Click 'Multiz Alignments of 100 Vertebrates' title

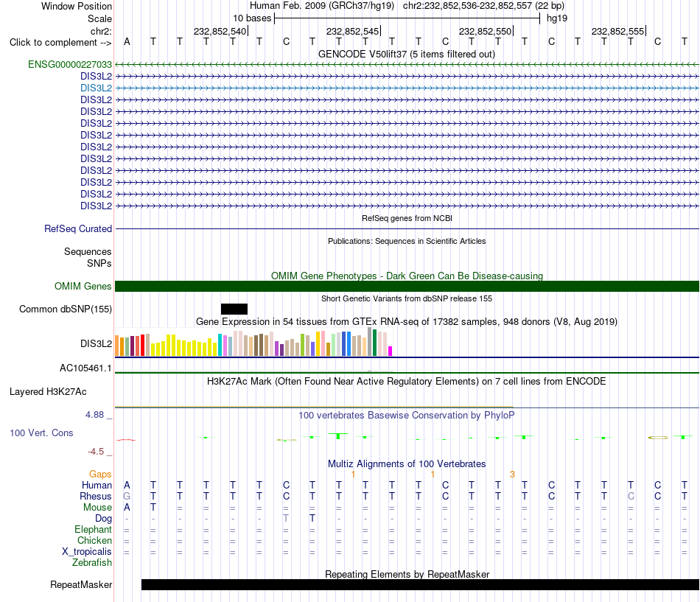tap(407, 464)
